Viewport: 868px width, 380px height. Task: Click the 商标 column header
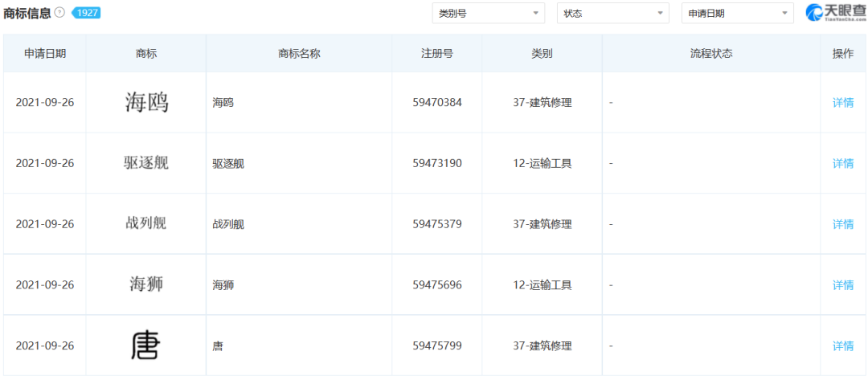tap(146, 54)
